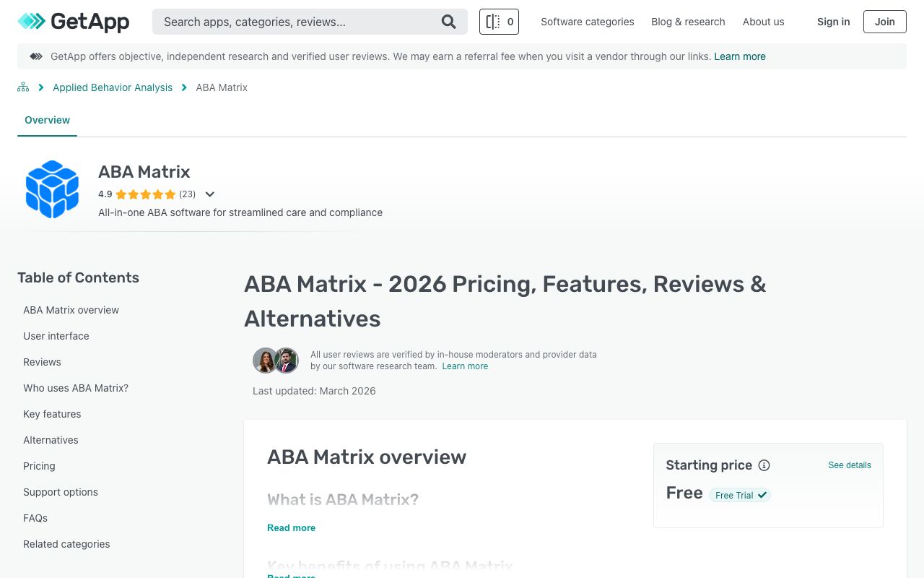Jump to Reviews in table of contents

click(42, 362)
